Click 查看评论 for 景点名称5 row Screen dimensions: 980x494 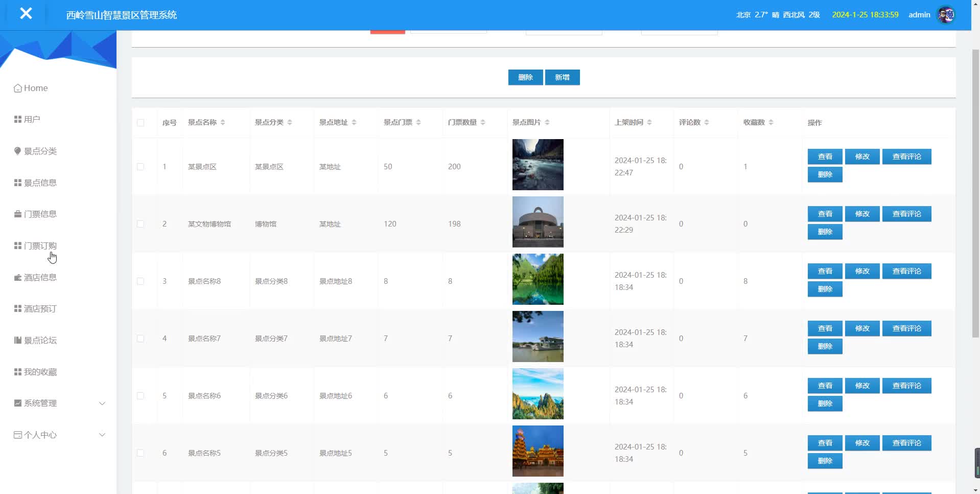906,443
